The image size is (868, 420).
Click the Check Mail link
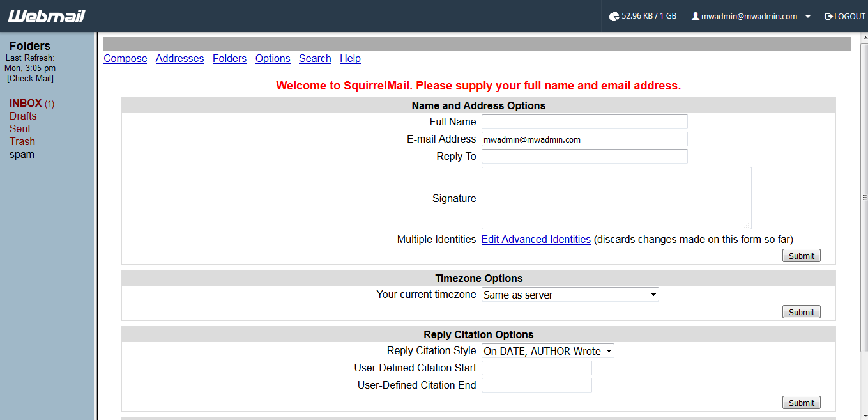pyautogui.click(x=30, y=78)
